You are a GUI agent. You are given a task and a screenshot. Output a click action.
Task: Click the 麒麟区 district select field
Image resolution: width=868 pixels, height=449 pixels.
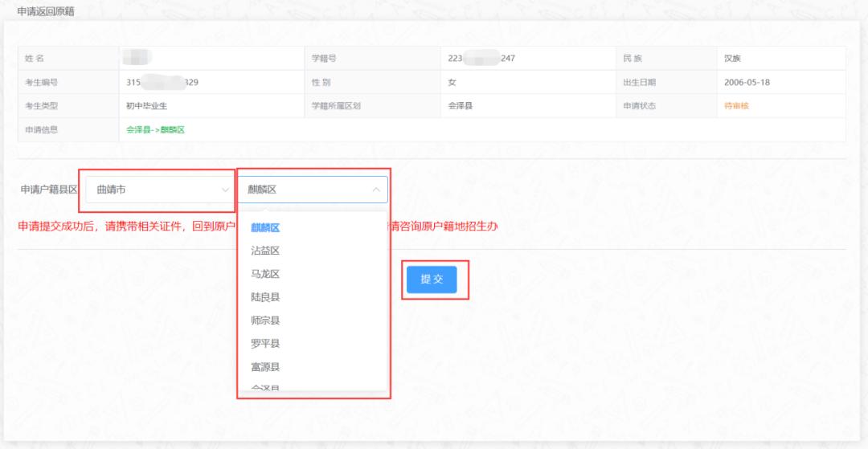pyautogui.click(x=305, y=190)
